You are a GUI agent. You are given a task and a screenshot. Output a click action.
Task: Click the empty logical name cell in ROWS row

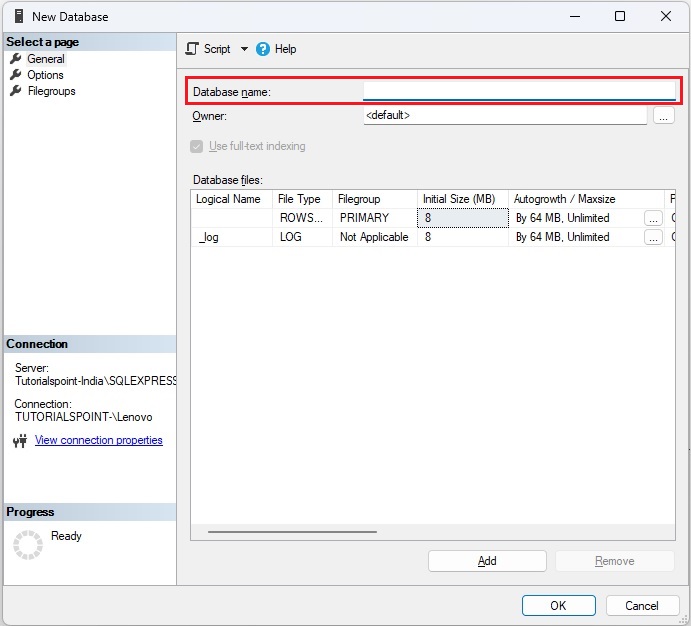[231, 218]
